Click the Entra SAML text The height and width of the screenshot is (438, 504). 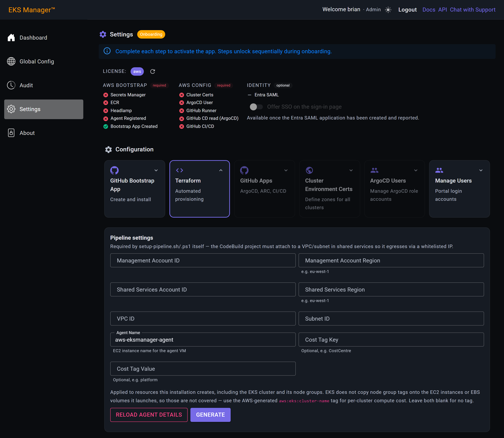coord(266,95)
